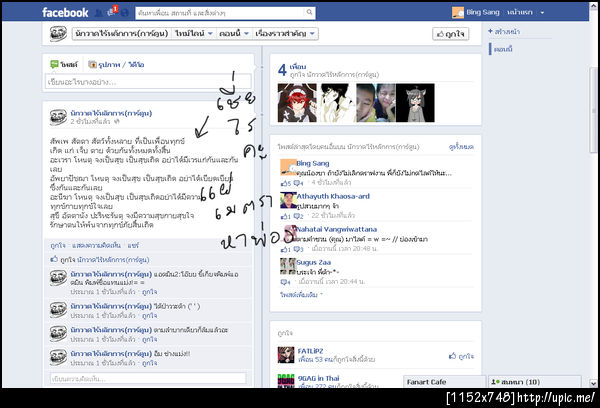Click thumbs-up icon in post likes row
This screenshot has height=408, width=600.
(54, 259)
